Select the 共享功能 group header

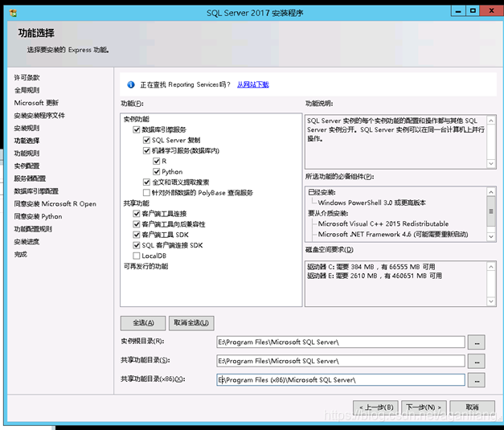[137, 203]
